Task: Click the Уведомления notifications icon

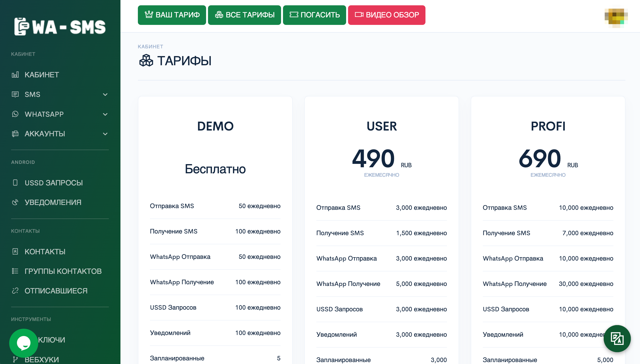Action: (15, 202)
